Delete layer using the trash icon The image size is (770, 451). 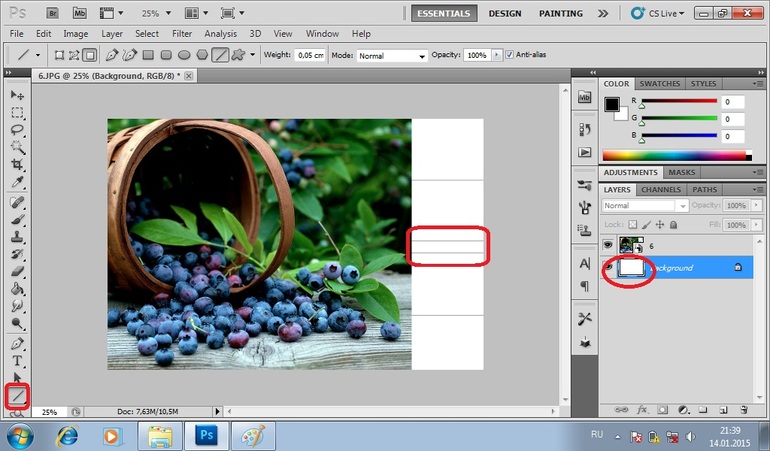pos(741,410)
